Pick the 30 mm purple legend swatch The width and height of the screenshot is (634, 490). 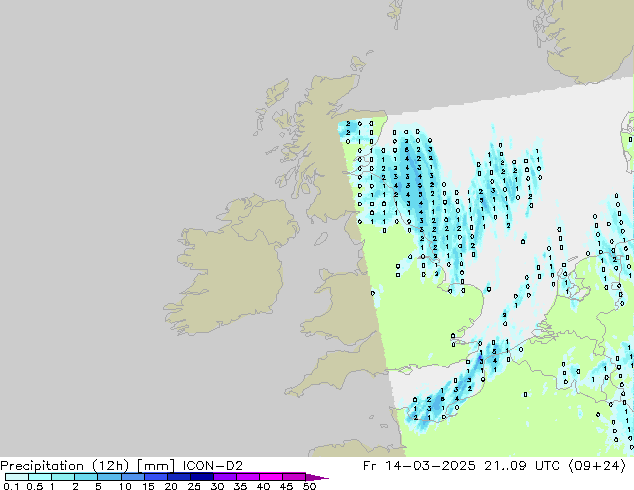226,477
